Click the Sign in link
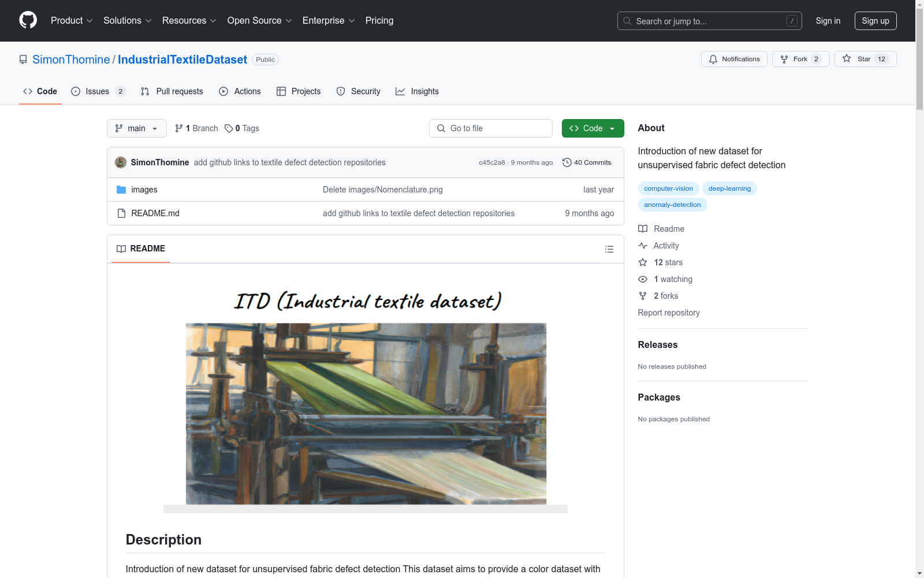 tap(828, 21)
